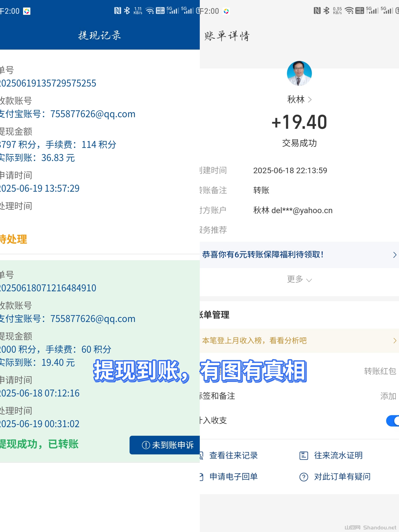Tap 添加 for 标签和备注
The height and width of the screenshot is (532, 399).
point(388,396)
